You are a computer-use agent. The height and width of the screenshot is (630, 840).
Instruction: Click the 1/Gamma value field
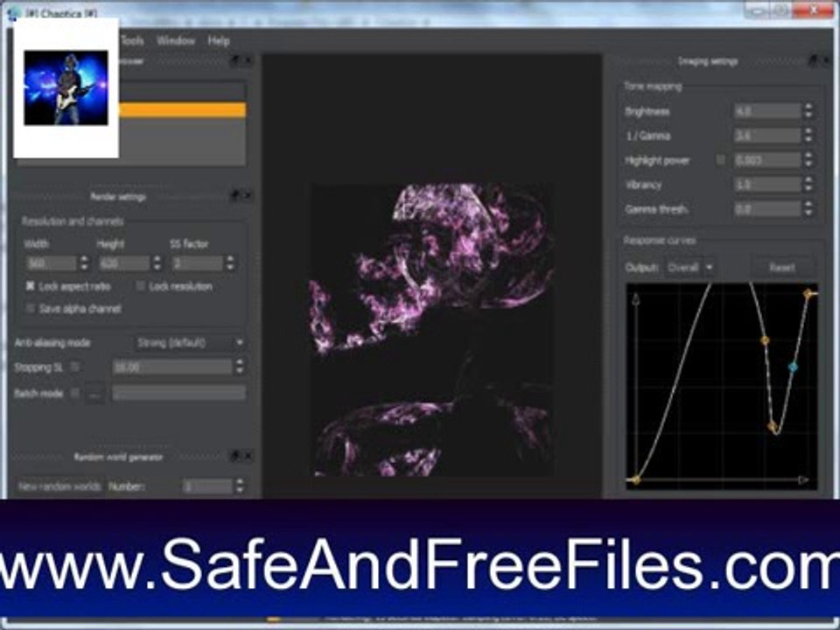click(x=767, y=136)
